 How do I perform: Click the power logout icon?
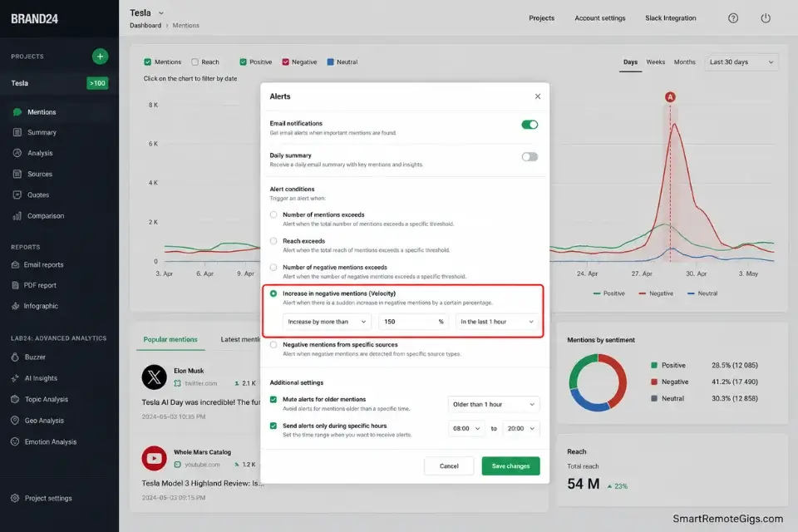coord(766,18)
